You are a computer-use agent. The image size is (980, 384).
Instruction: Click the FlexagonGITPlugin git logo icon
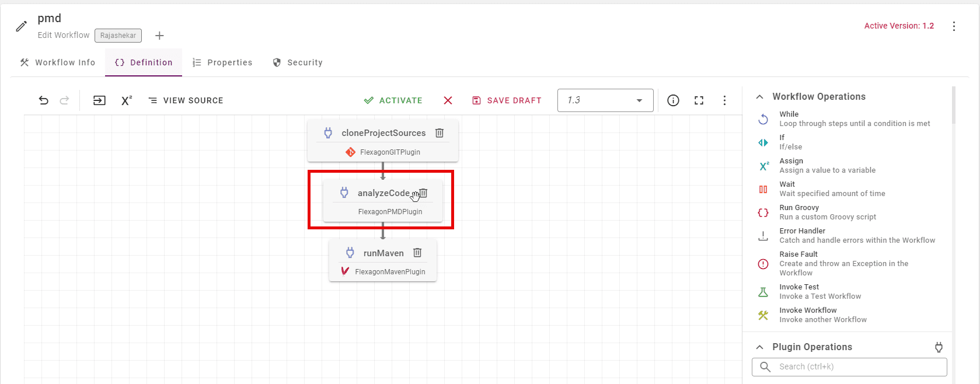[x=350, y=152]
